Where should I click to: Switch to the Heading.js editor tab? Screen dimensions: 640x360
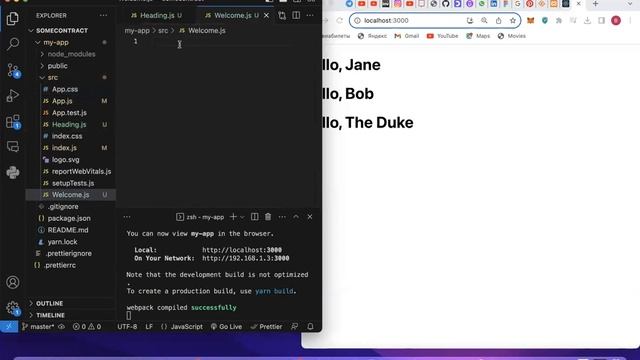pyautogui.click(x=157, y=16)
